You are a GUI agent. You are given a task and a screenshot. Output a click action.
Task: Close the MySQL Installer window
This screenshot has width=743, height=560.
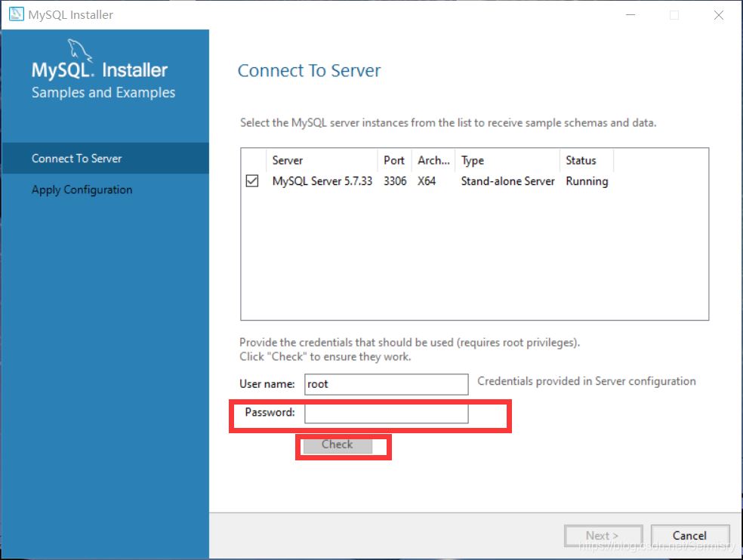click(718, 14)
